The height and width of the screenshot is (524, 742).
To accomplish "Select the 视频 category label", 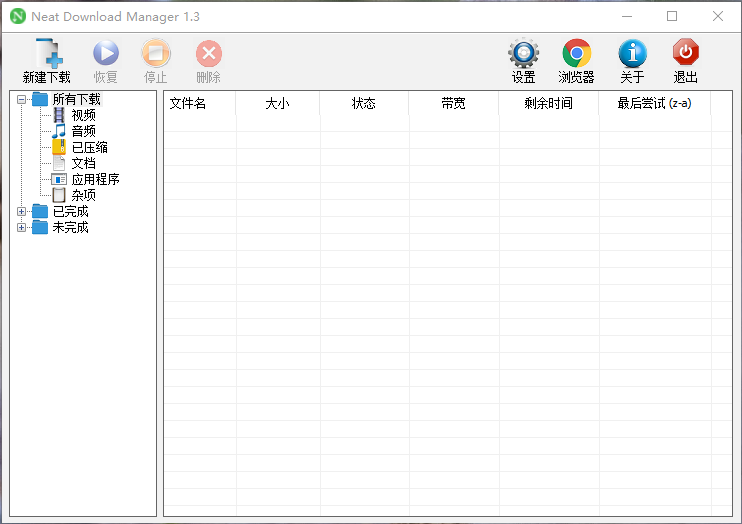I will (84, 115).
